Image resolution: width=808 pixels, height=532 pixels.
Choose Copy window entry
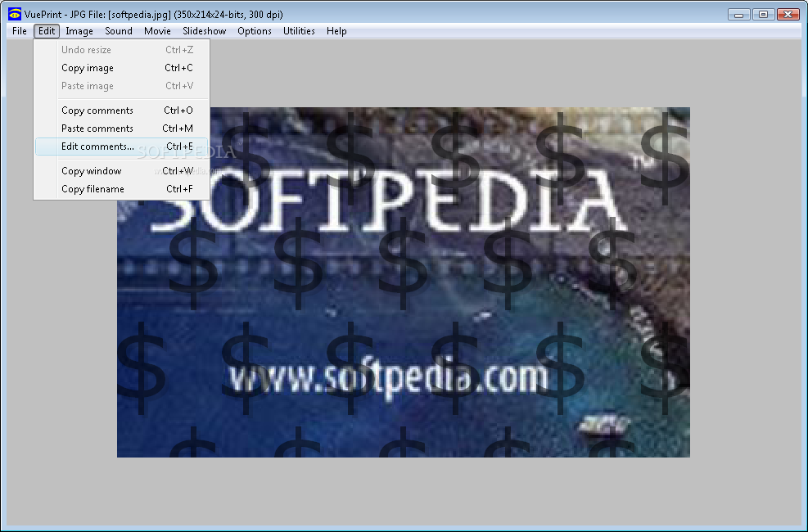tap(122, 171)
